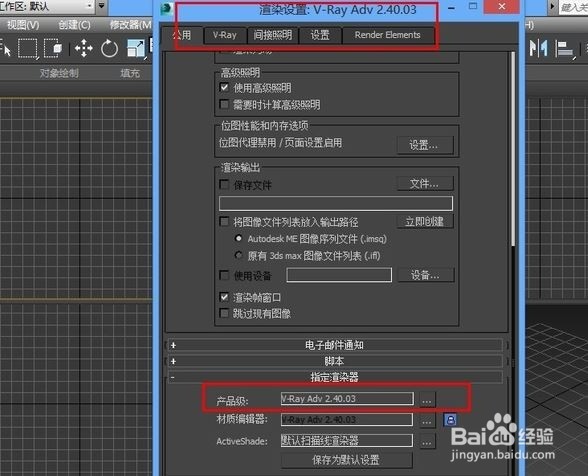Click the ... button beside 材质编辑器 renderer
The height and width of the screenshot is (476, 588).
427,420
